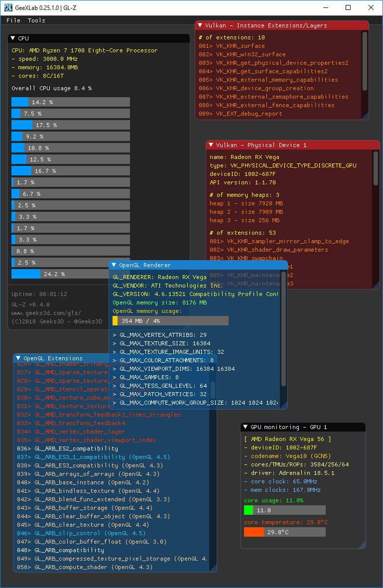Click the www.geeks3d.com/glz/ text
Image resolution: width=383 pixels, height=588 pixels.
[x=46, y=313]
